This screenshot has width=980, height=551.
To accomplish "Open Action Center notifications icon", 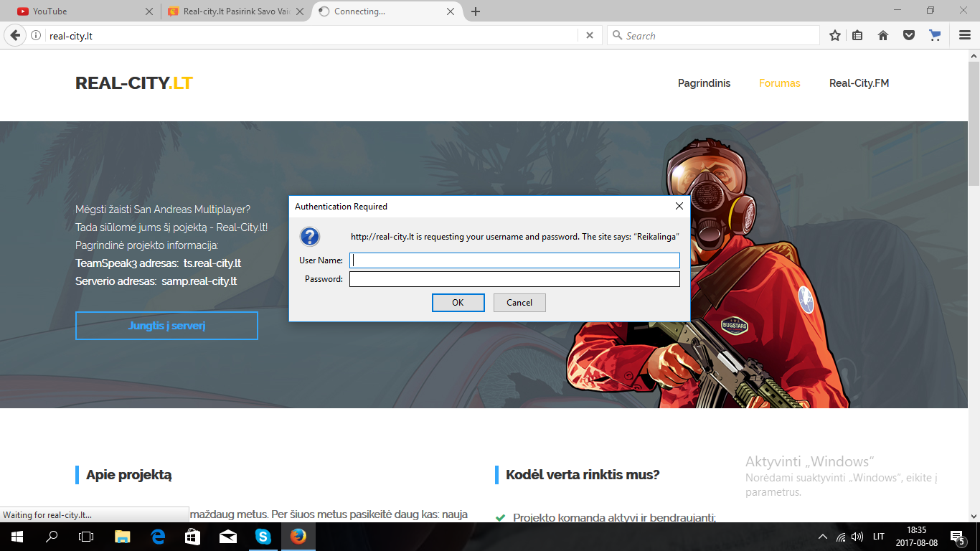I will tap(958, 537).
